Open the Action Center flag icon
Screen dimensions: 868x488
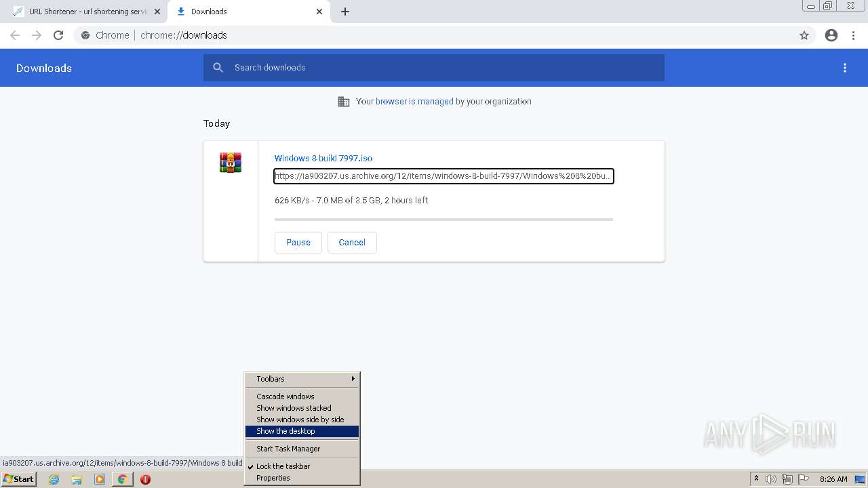(803, 479)
